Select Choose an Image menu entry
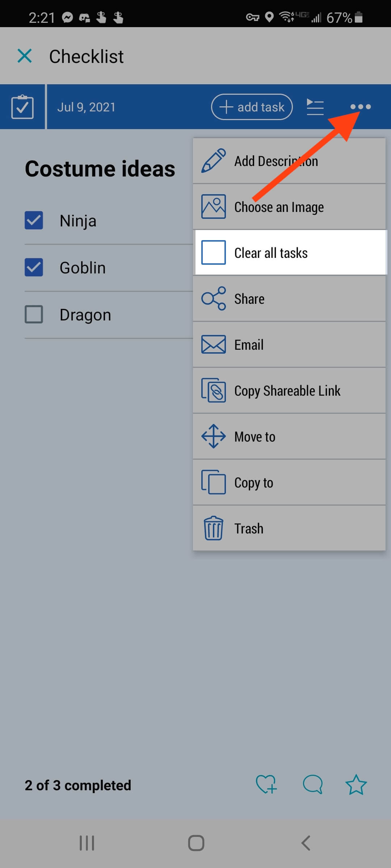This screenshot has height=868, width=391. [x=289, y=207]
